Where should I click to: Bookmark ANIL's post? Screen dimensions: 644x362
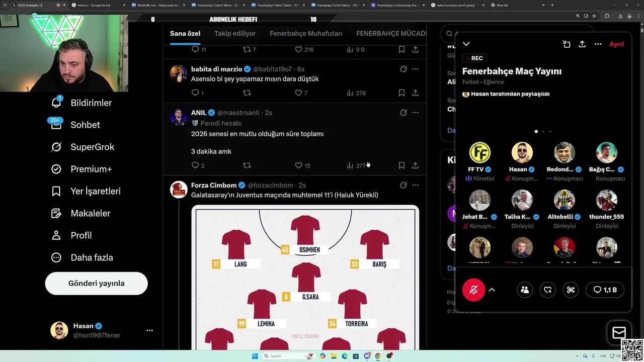click(x=401, y=165)
